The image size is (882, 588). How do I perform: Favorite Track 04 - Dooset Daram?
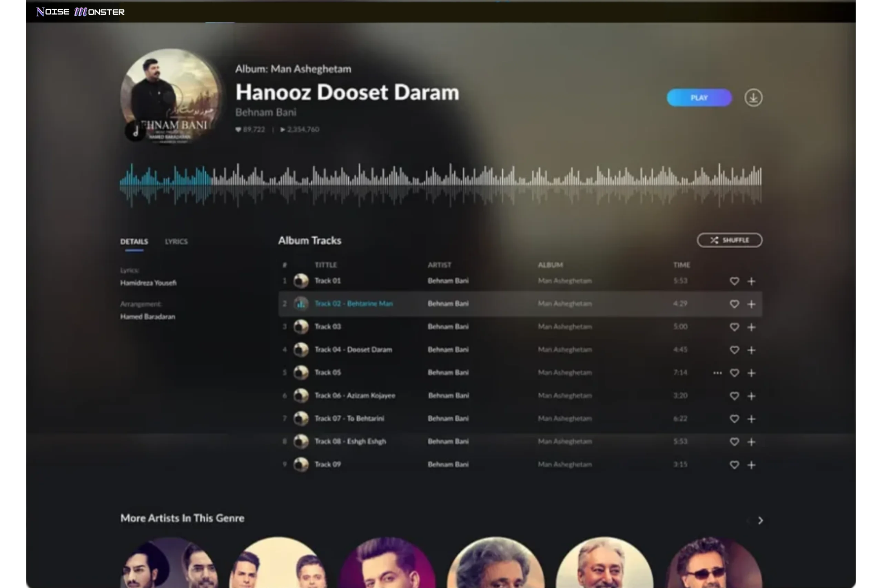tap(734, 350)
